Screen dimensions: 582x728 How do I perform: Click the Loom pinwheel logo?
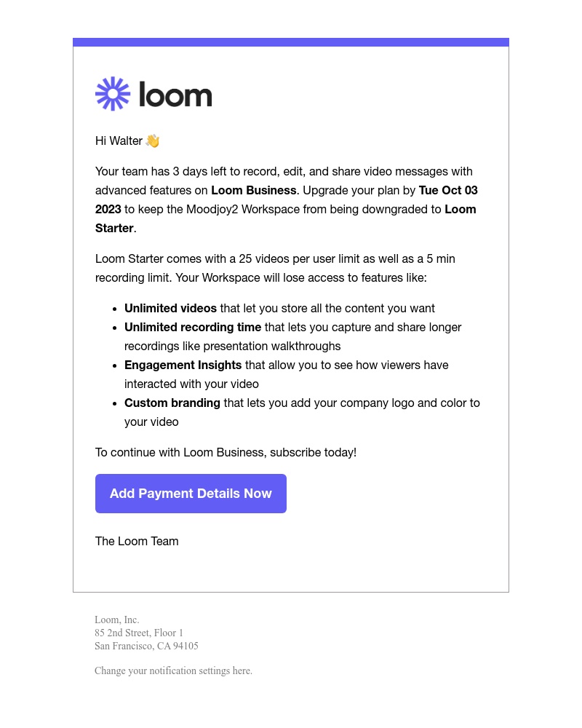pyautogui.click(x=113, y=93)
